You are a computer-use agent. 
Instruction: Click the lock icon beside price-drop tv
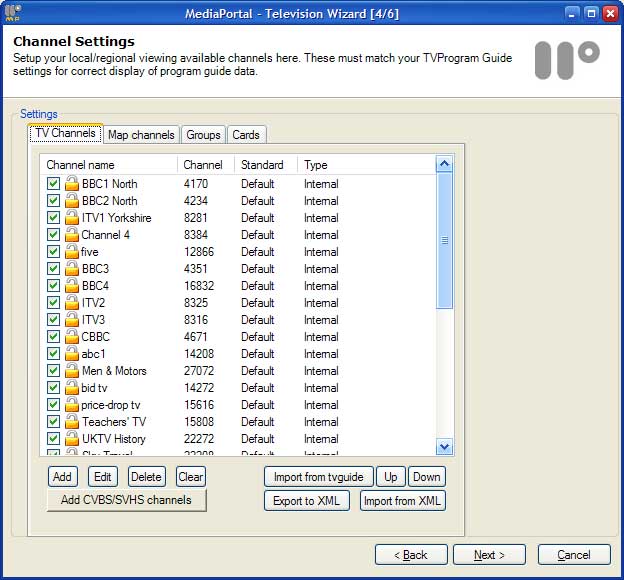click(72, 404)
